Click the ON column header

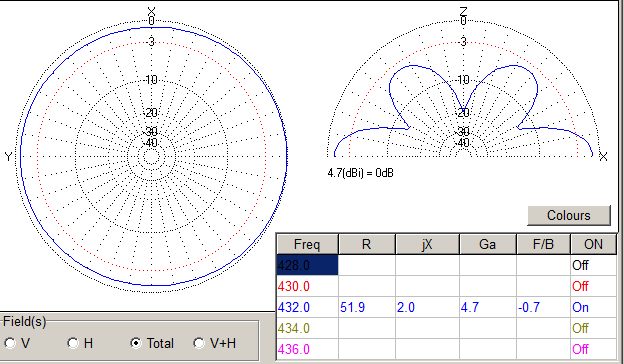tap(593, 244)
